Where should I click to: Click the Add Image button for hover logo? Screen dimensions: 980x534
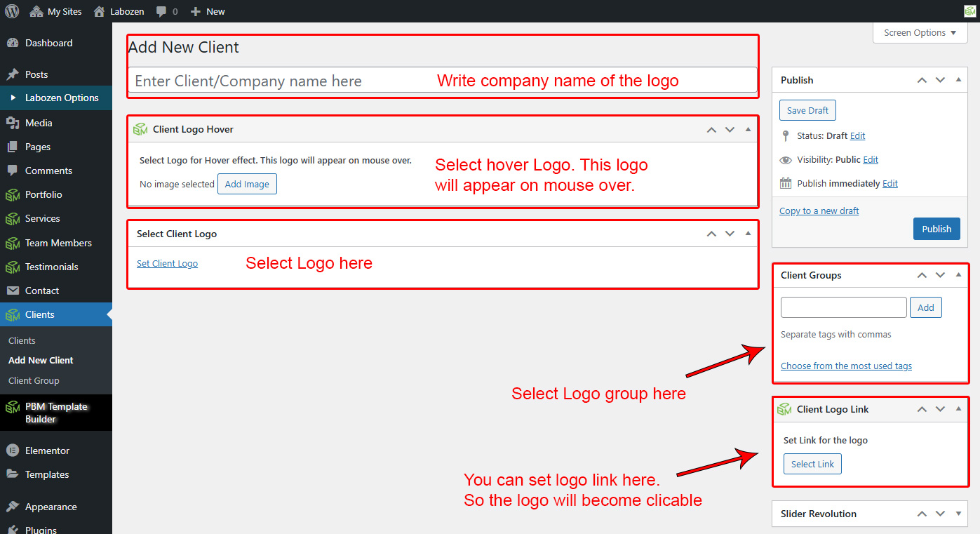(247, 184)
